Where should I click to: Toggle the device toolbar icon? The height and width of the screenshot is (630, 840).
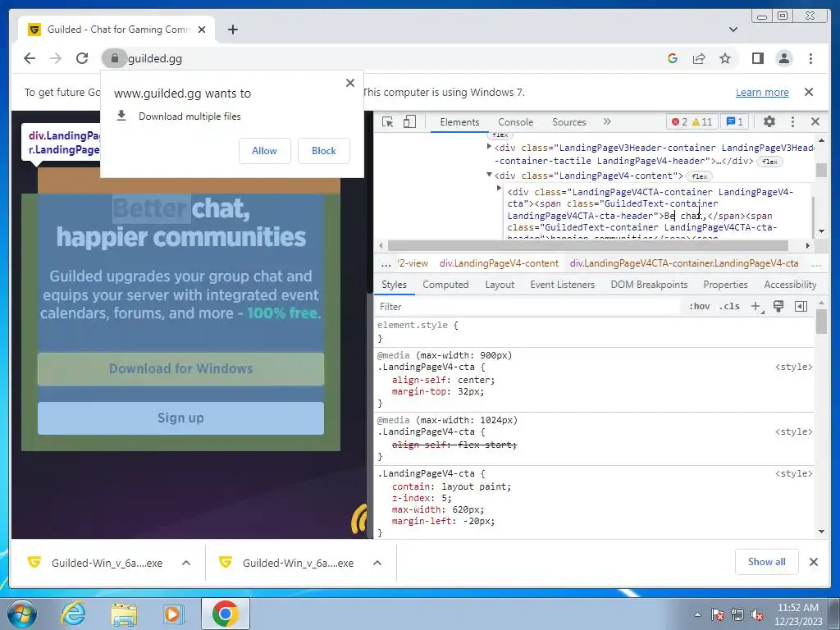pos(409,122)
